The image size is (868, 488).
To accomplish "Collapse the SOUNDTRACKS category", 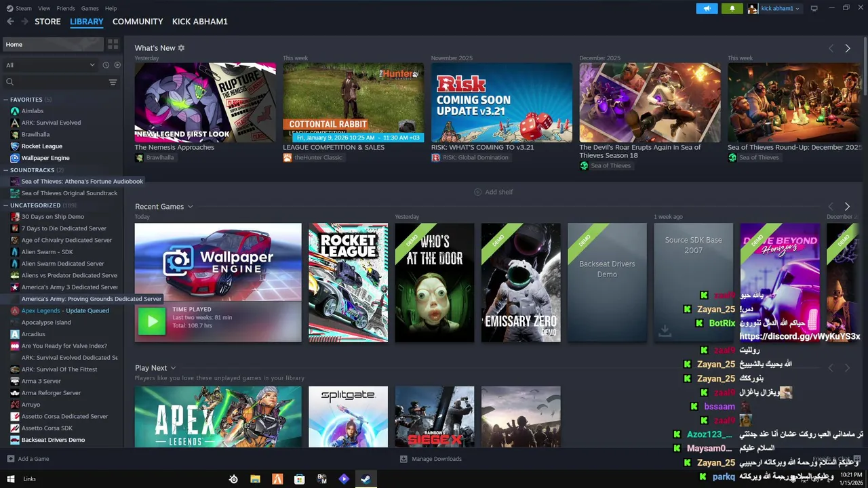I will (6, 170).
